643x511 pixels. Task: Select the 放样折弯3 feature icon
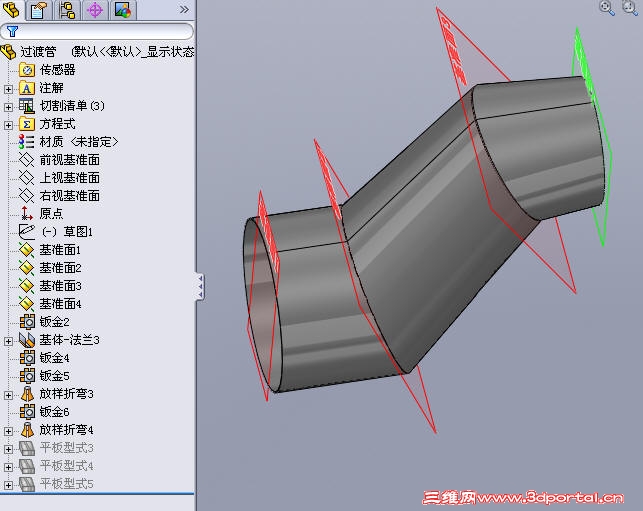pos(27,394)
